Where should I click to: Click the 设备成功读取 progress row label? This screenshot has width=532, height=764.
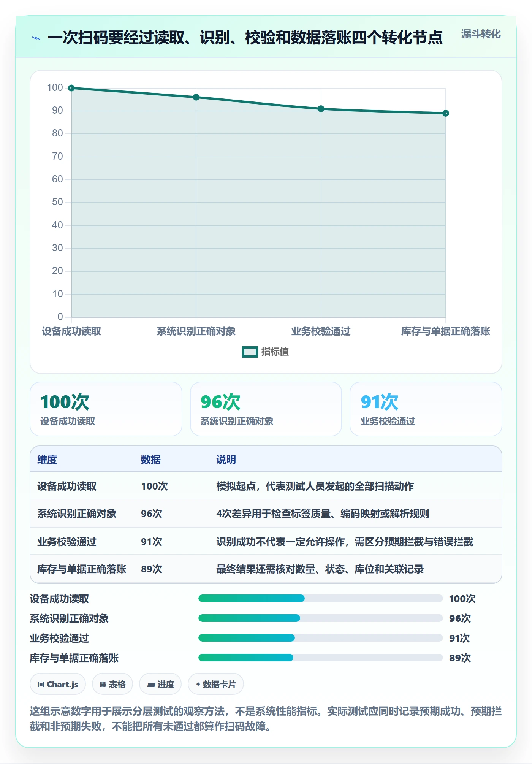point(59,599)
